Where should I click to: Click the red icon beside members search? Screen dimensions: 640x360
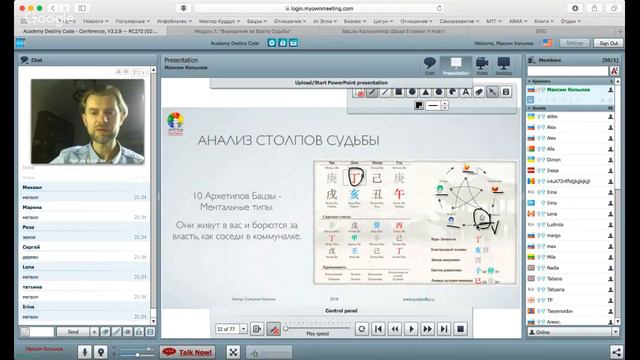click(x=614, y=71)
